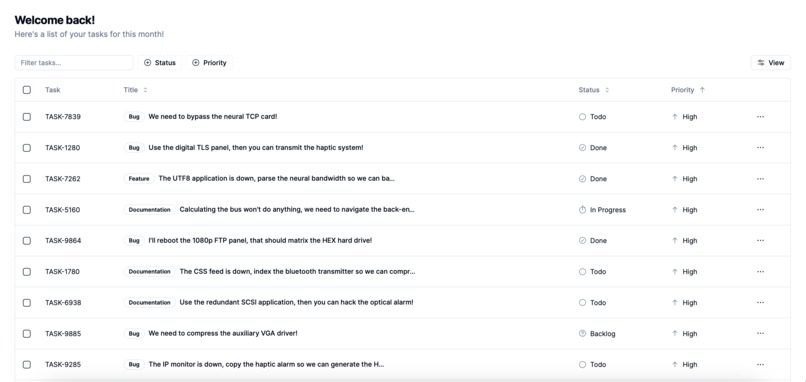Image resolution: width=806 pixels, height=382 pixels.
Task: Open actions menu for TASK-9885
Action: click(760, 334)
